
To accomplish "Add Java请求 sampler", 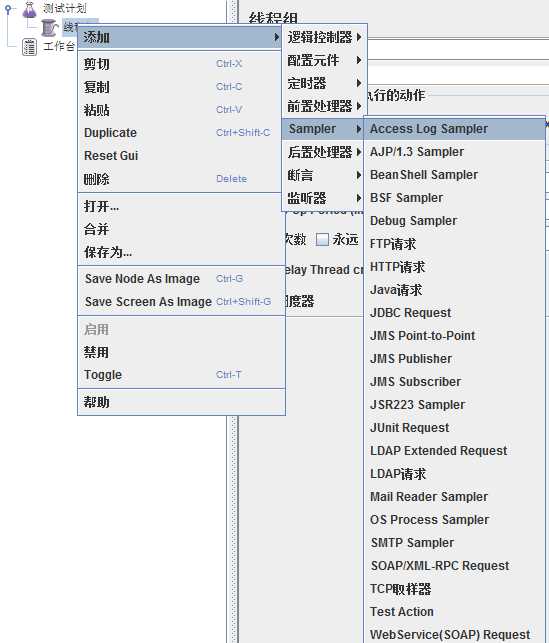I will 454,290.
